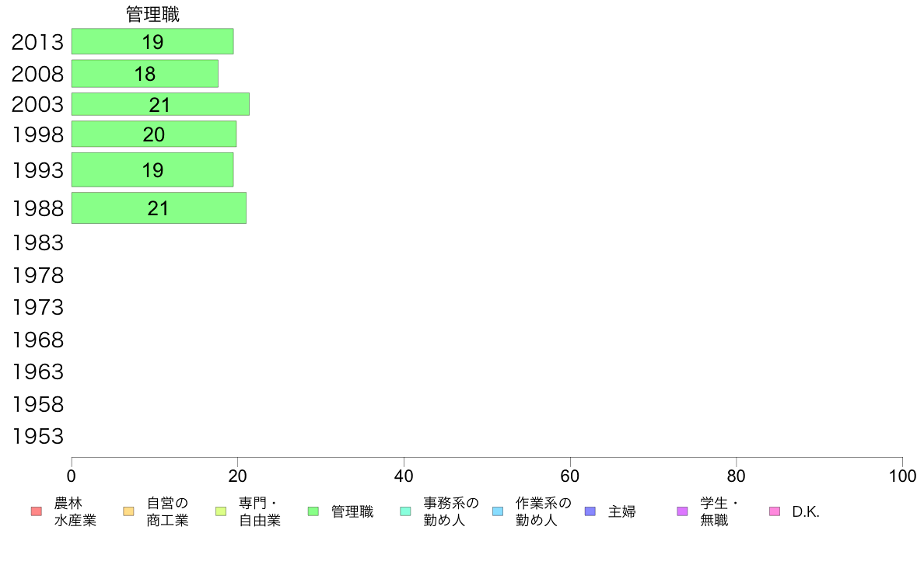Viewport: 924px width, 572px height.
Task: Click the 専門・自由業 legend swatch
Action: (x=221, y=511)
